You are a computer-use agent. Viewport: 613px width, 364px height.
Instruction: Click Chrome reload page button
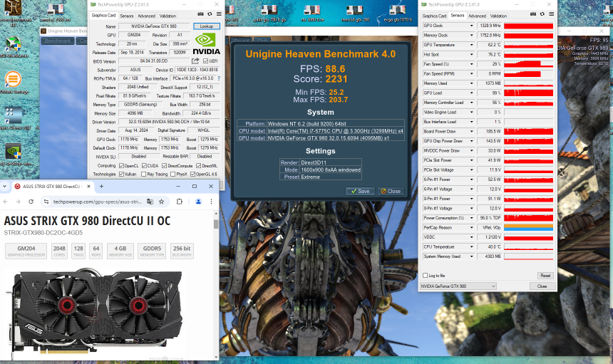(31, 202)
